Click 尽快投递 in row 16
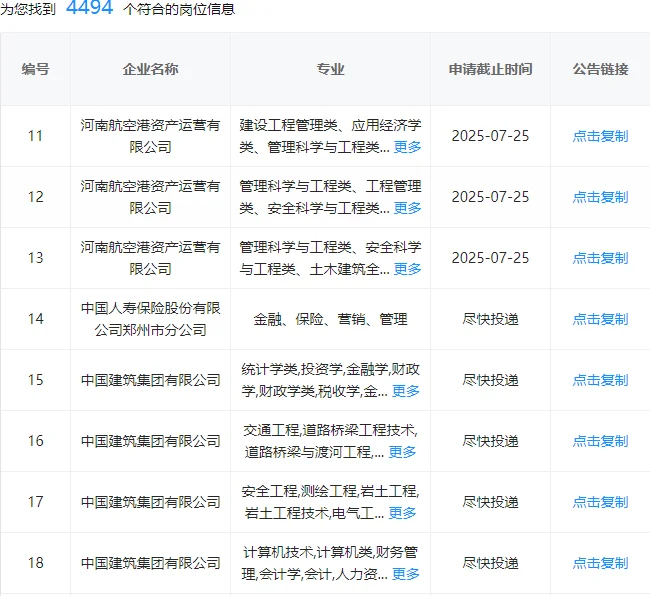This screenshot has height=596, width=650. [x=490, y=441]
